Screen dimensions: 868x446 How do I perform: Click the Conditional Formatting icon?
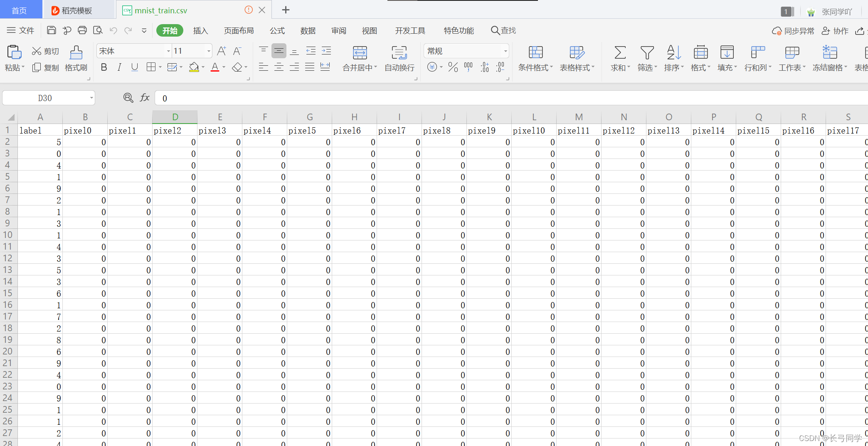[x=535, y=52]
